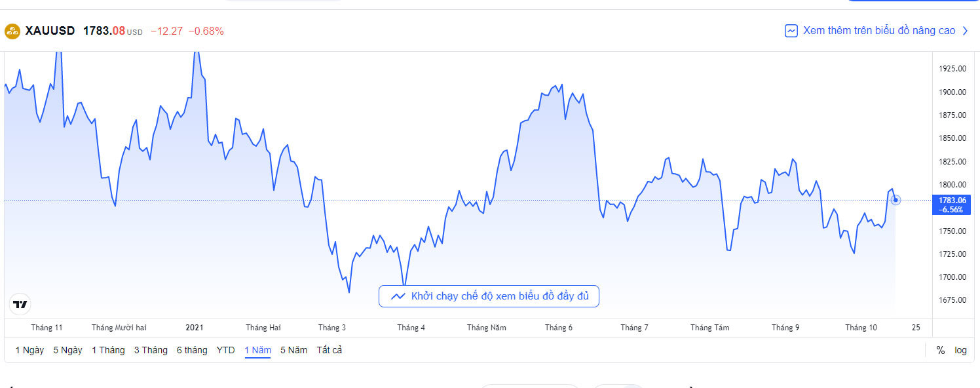This screenshot has width=980, height=388.
Task: Switch to 3 Tháng range
Action: coord(151,350)
